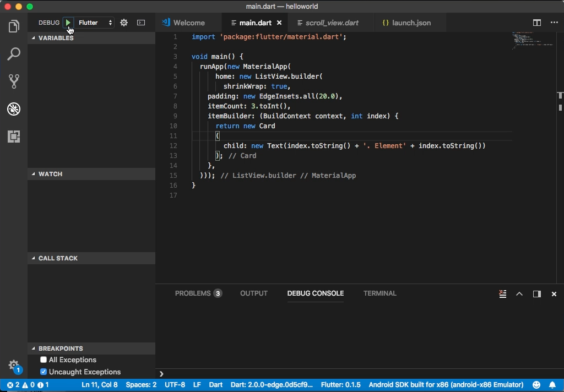Image resolution: width=564 pixels, height=392 pixels.
Task: Click 'void main()' on line 3
Action: point(213,57)
